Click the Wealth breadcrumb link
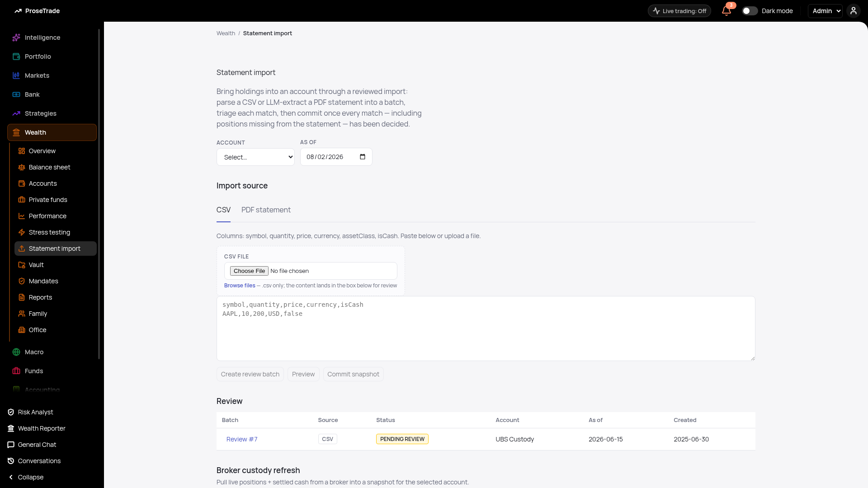Image resolution: width=868 pixels, height=488 pixels. [x=226, y=33]
